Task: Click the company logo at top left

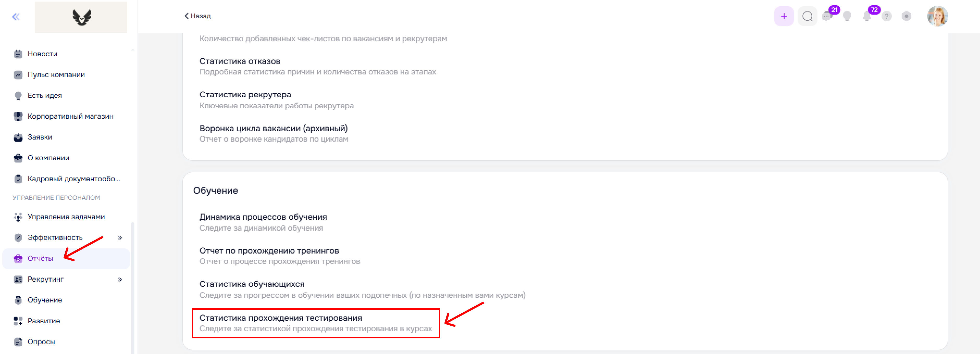Action: coord(81,17)
